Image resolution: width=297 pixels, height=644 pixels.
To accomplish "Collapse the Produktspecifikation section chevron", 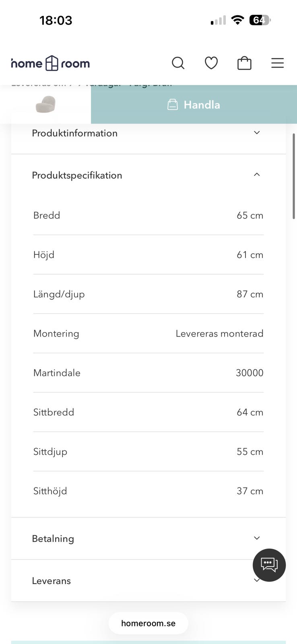I will pos(257,175).
